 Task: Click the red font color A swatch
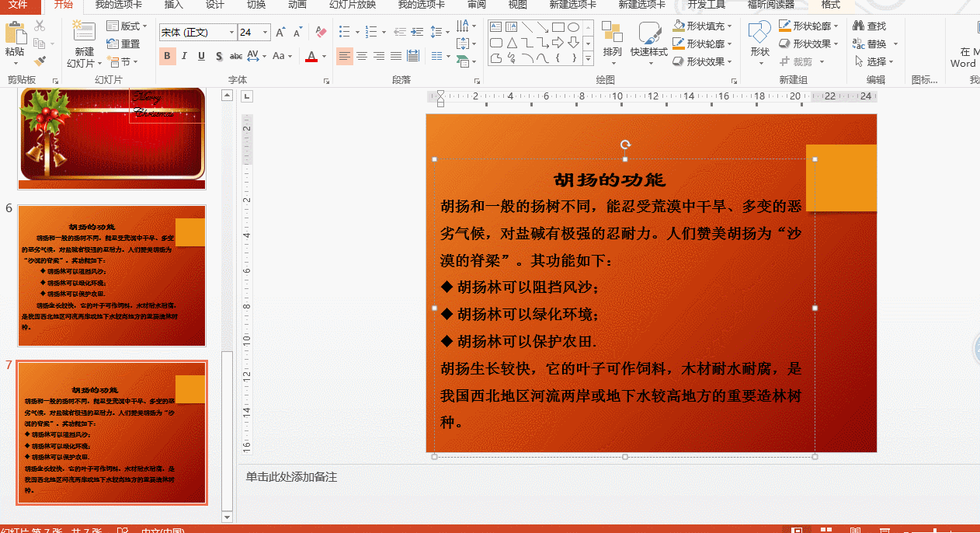tap(311, 57)
